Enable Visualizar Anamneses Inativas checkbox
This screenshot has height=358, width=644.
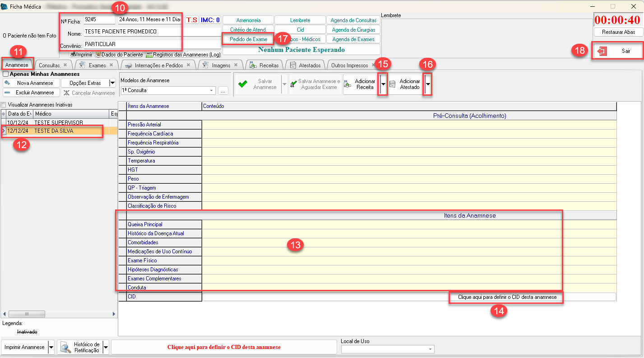[x=4, y=105]
